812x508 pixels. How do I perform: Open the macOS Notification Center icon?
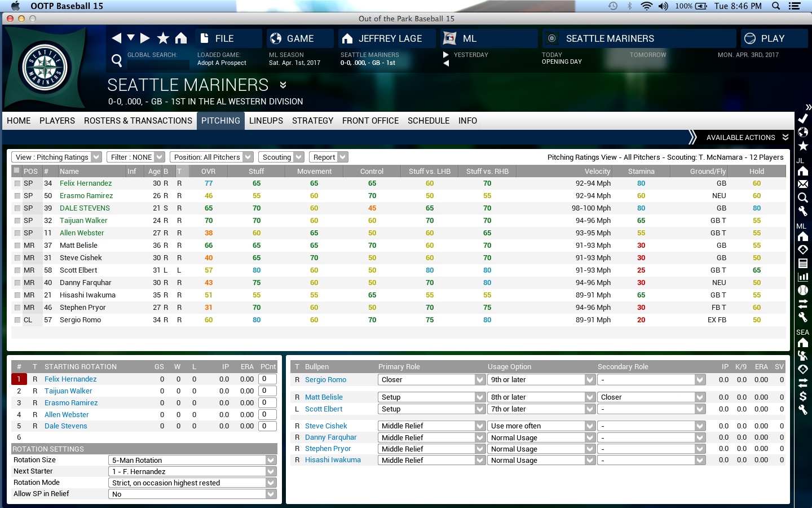[x=795, y=6]
